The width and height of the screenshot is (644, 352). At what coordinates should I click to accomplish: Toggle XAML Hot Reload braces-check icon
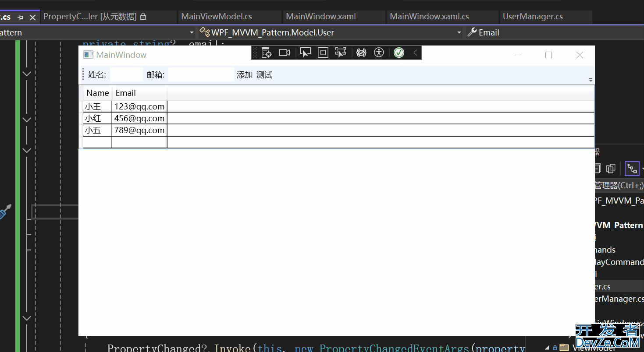click(x=361, y=53)
